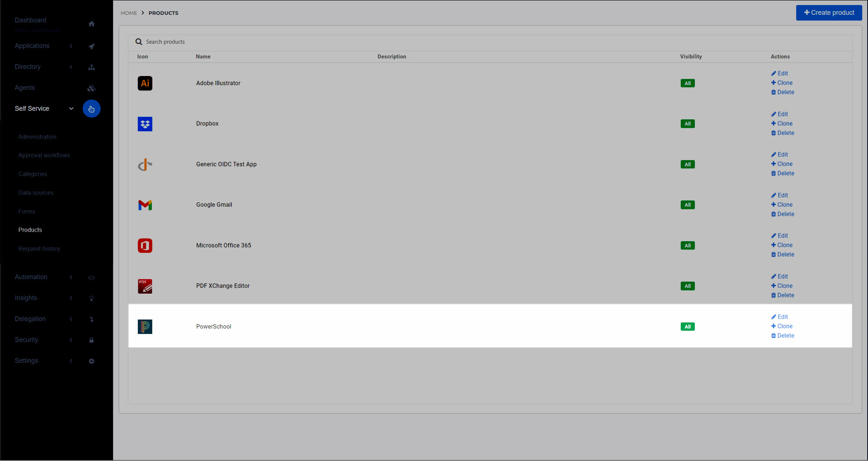
Task: Click the Directory hierarchy icon
Action: 91,67
